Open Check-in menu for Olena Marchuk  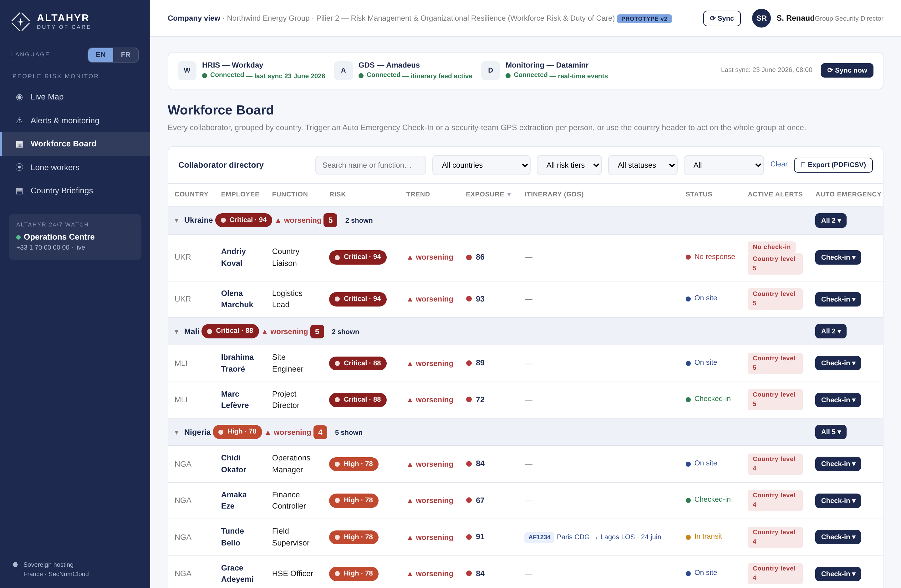pos(838,299)
